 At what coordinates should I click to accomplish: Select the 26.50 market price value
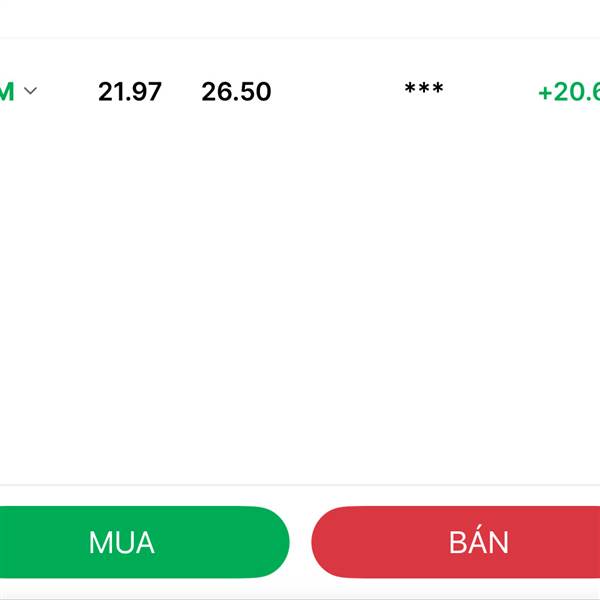tap(236, 92)
